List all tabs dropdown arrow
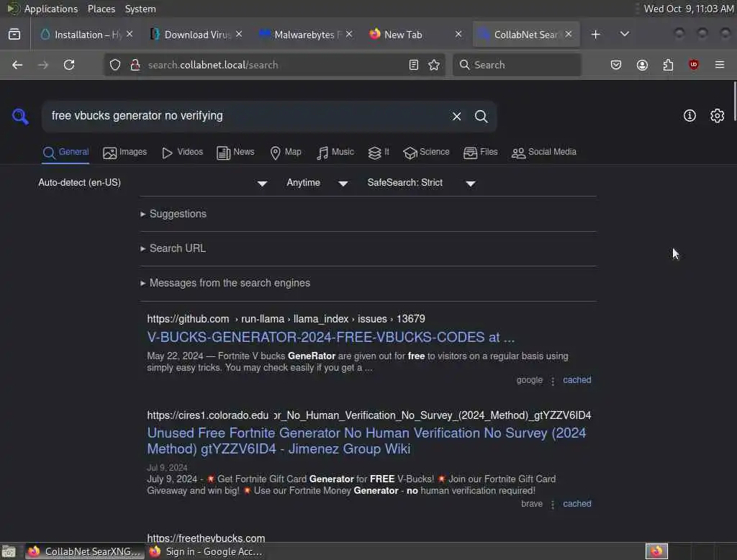Image resolution: width=737 pixels, height=560 pixels. (x=624, y=35)
